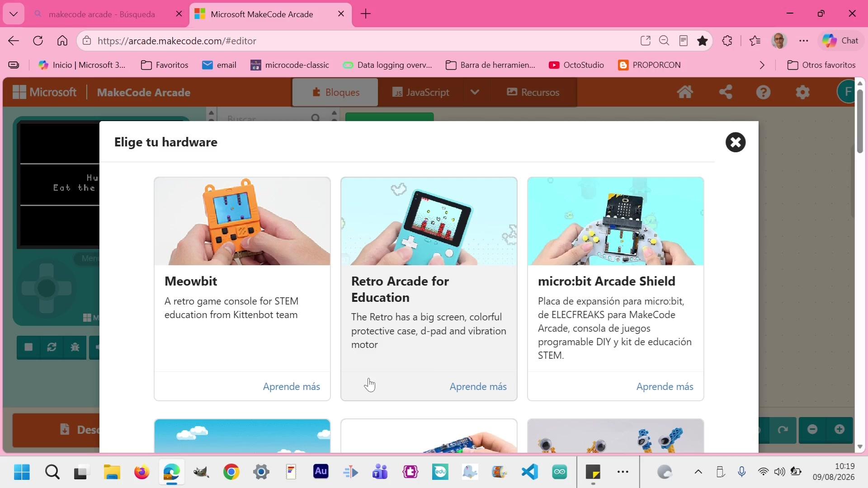868x488 pixels.
Task: Open Aprende más for micro:bit Arcade Shield
Action: pos(665,387)
